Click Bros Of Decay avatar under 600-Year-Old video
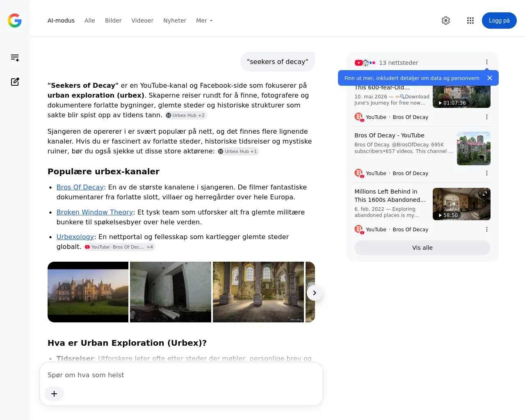This screenshot has height=420, width=525. point(358,117)
